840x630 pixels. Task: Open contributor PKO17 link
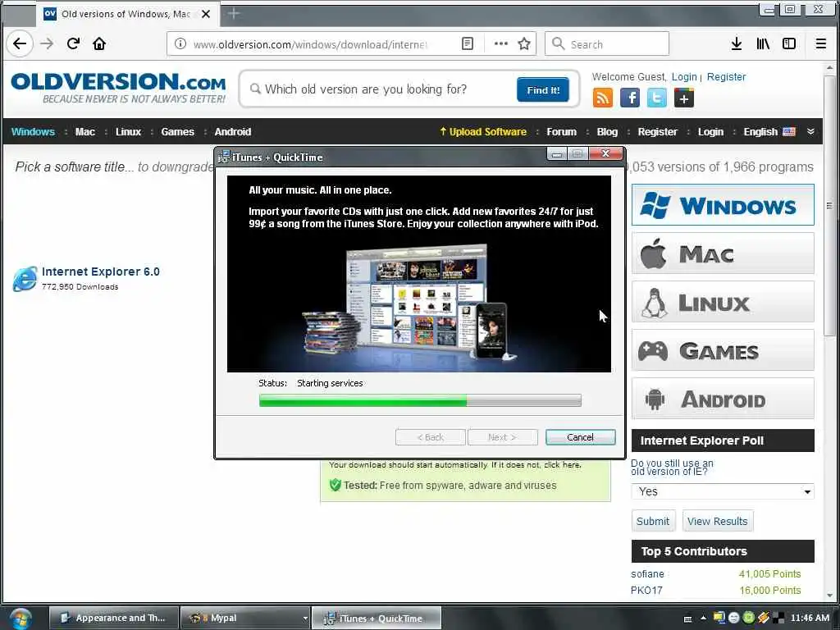(646, 591)
